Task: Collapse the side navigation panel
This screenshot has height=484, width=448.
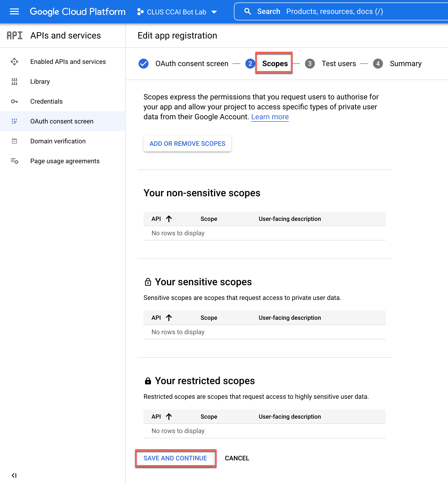Action: (14, 475)
